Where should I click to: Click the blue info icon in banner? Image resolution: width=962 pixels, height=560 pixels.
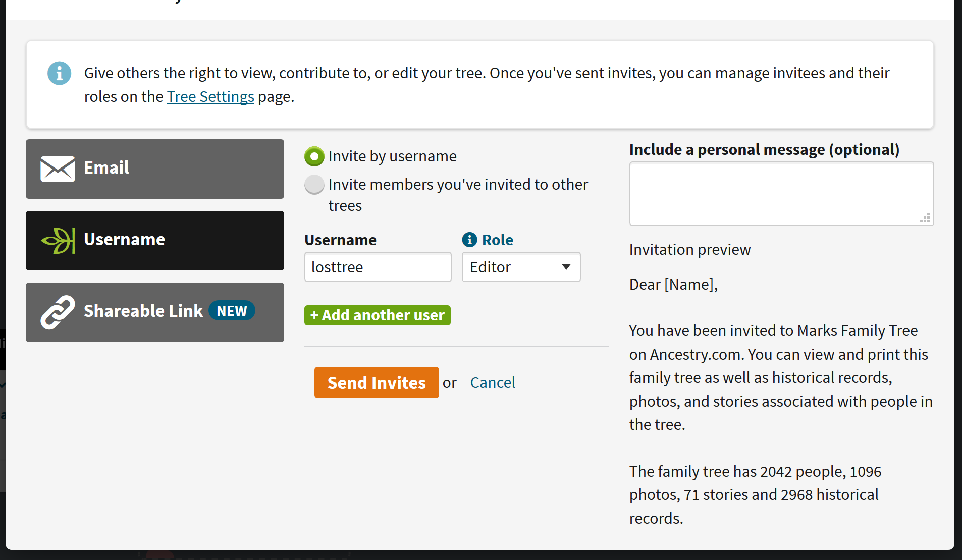click(x=59, y=74)
